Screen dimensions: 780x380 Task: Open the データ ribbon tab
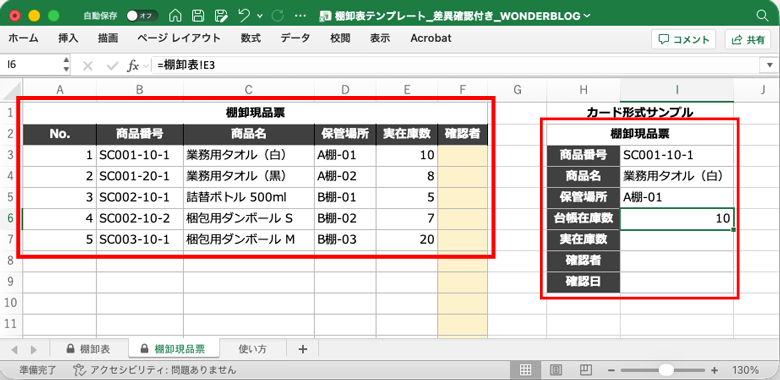[x=295, y=38]
